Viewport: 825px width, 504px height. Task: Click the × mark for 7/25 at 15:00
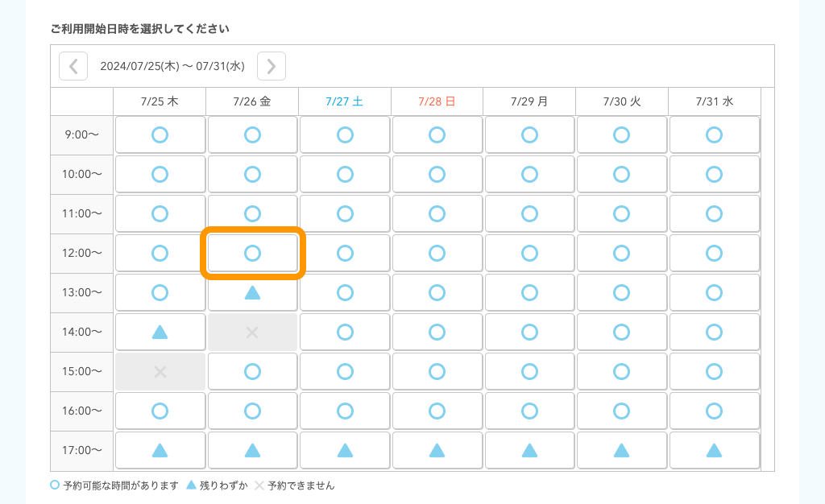[160, 371]
